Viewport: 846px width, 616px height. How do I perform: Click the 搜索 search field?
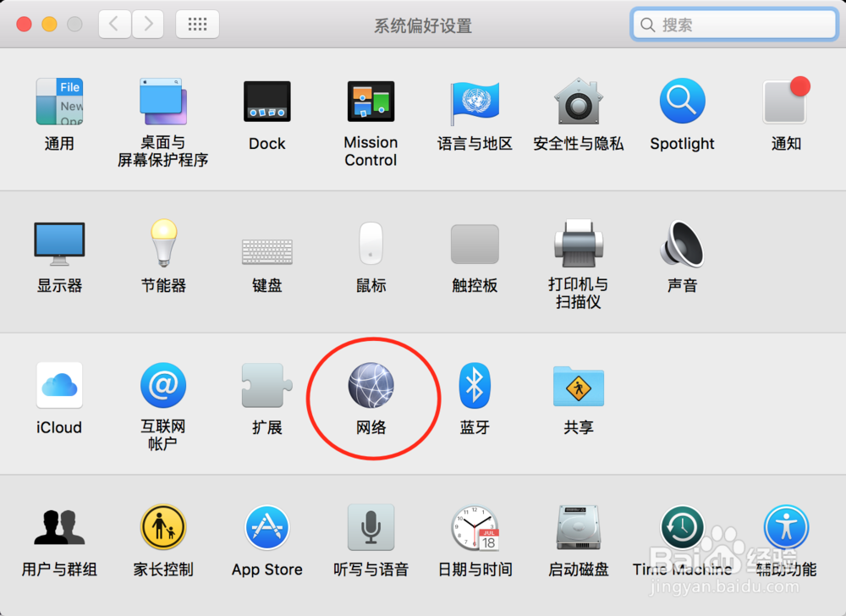tap(734, 25)
